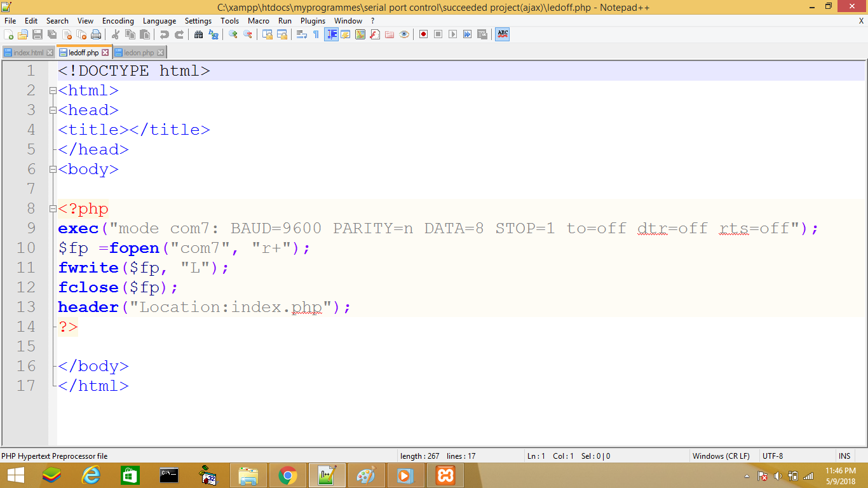Open Folder as Workspace icon
The height and width of the screenshot is (488, 868).
pos(390,34)
